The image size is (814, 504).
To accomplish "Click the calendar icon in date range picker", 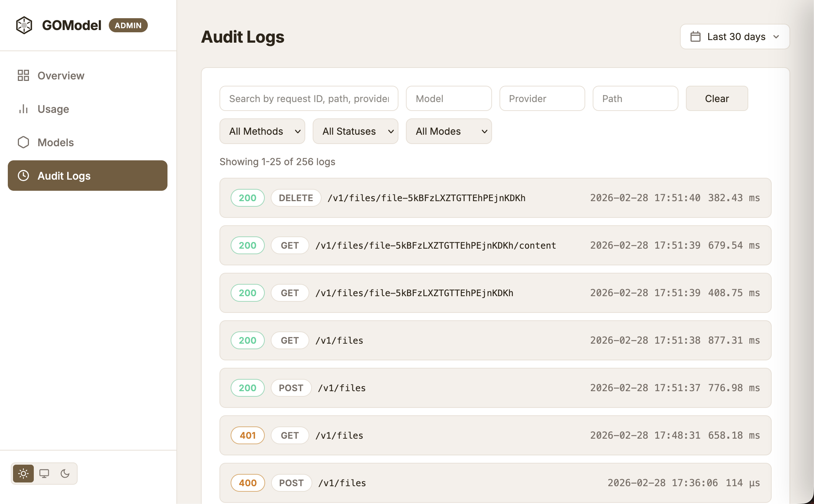I will click(695, 36).
